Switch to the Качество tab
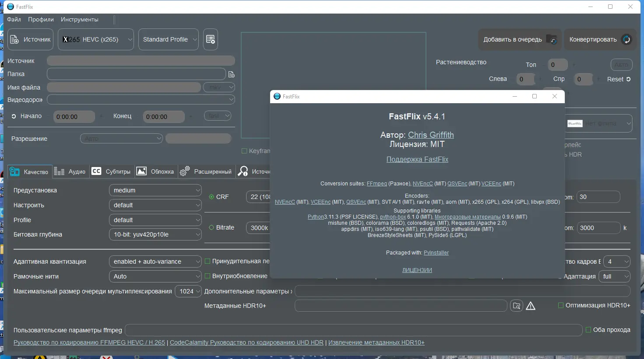This screenshot has height=359, width=644. pyautogui.click(x=30, y=171)
